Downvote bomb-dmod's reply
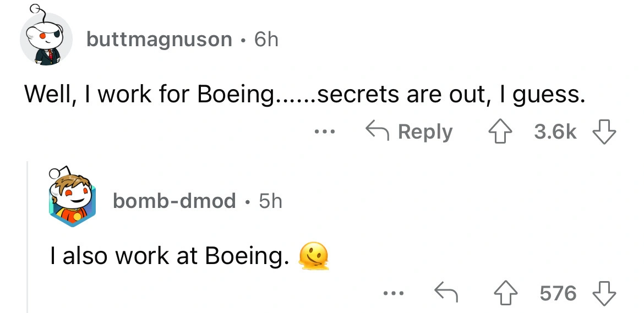The height and width of the screenshot is (313, 644). pyautogui.click(x=605, y=293)
